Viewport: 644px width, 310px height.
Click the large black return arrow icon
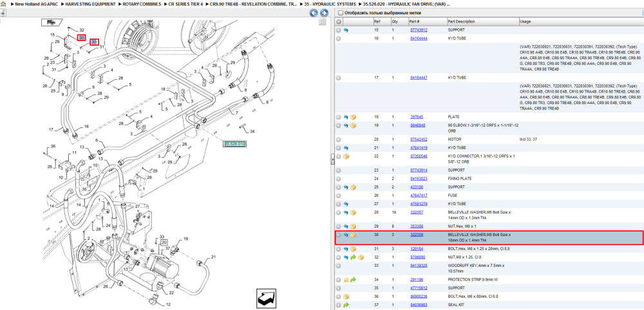click(266, 298)
